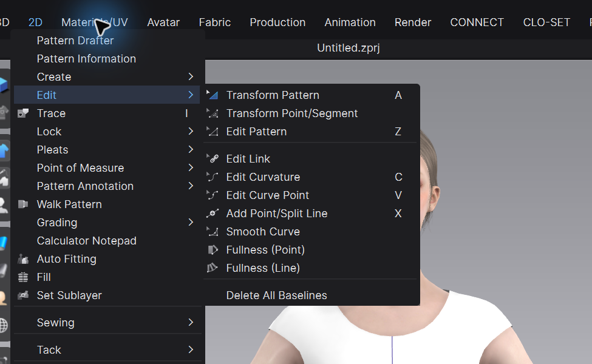Choose Edit Curvature label
This screenshot has height=364, width=592.
(263, 177)
